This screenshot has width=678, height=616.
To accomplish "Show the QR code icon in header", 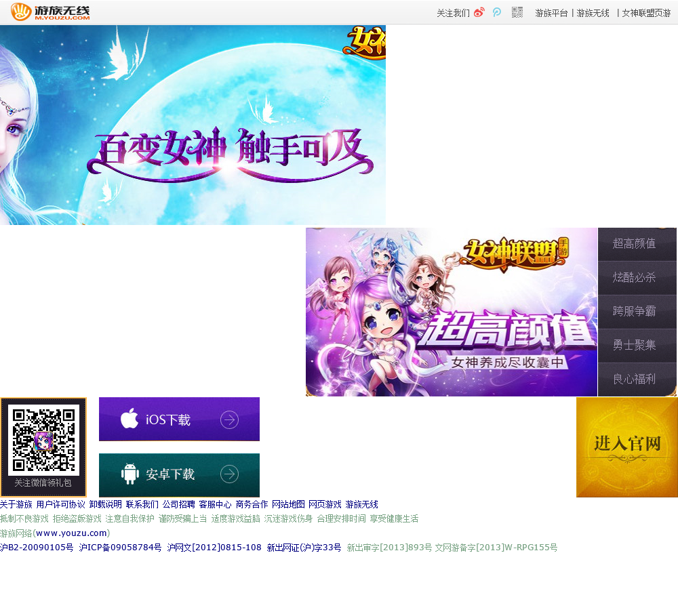I will (517, 12).
